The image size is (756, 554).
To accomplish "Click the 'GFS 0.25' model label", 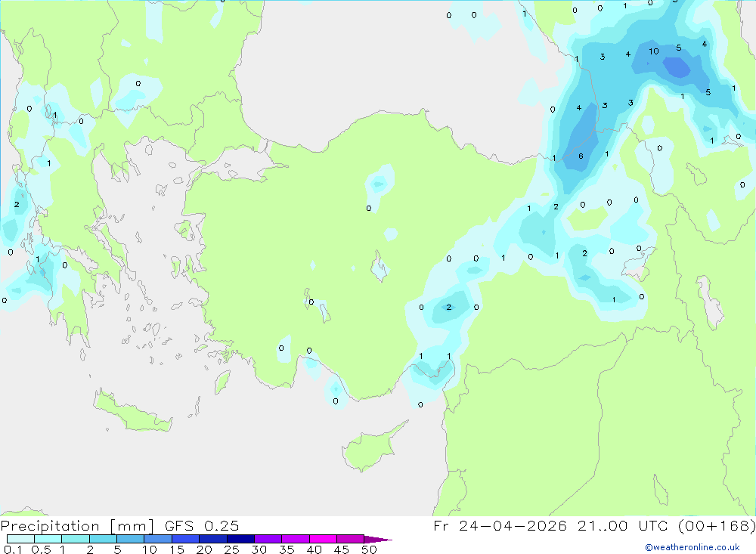I will tap(202, 526).
